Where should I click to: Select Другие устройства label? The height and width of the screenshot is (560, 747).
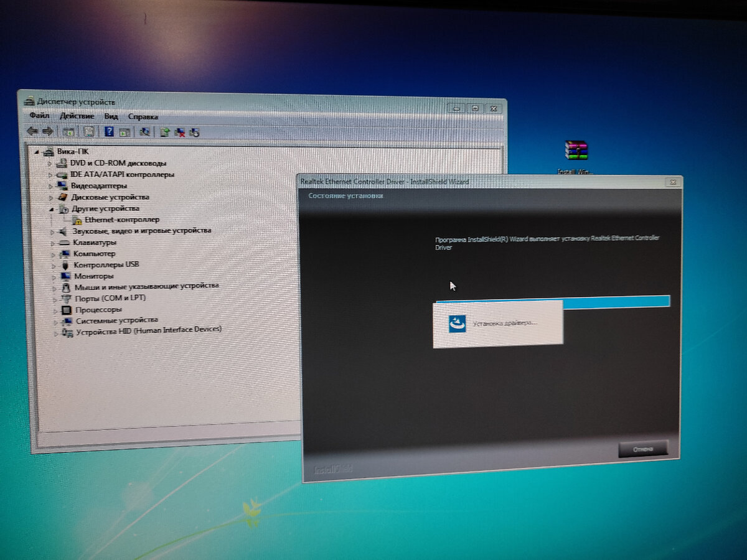pos(105,208)
